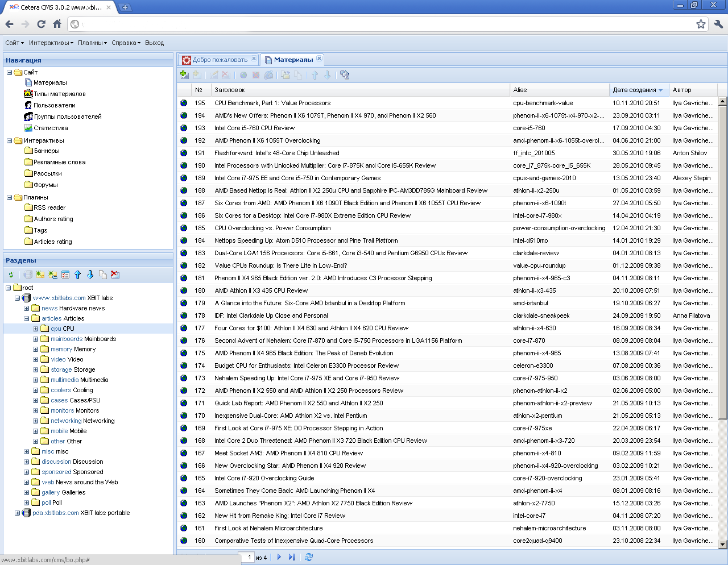Click the add new material icon
Viewport: 728px width, 565px height.
click(184, 74)
